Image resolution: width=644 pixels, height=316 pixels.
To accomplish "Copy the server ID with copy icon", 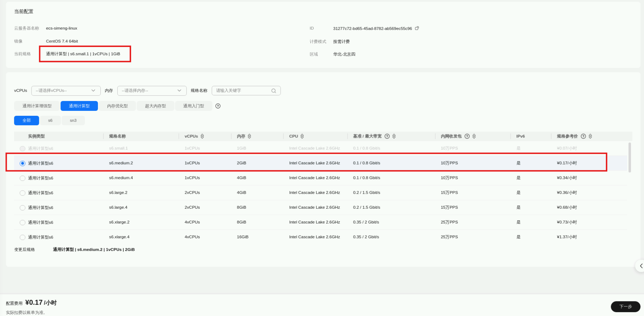I will [417, 28].
